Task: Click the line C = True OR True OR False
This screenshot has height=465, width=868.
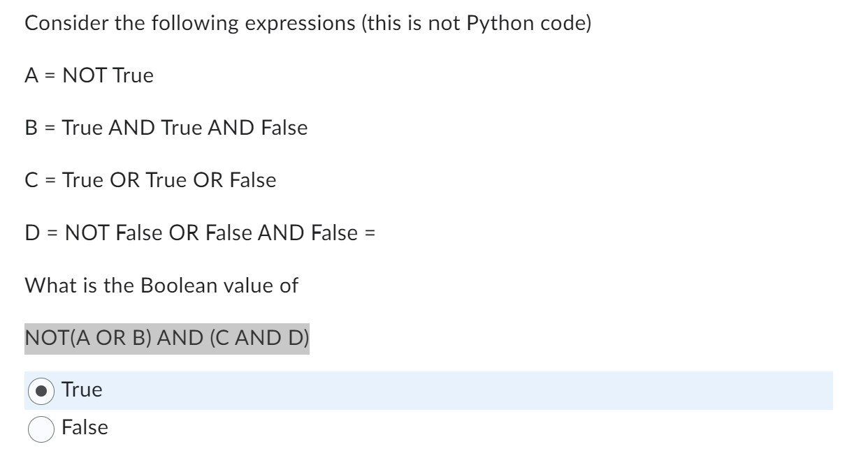Action: pos(151,180)
